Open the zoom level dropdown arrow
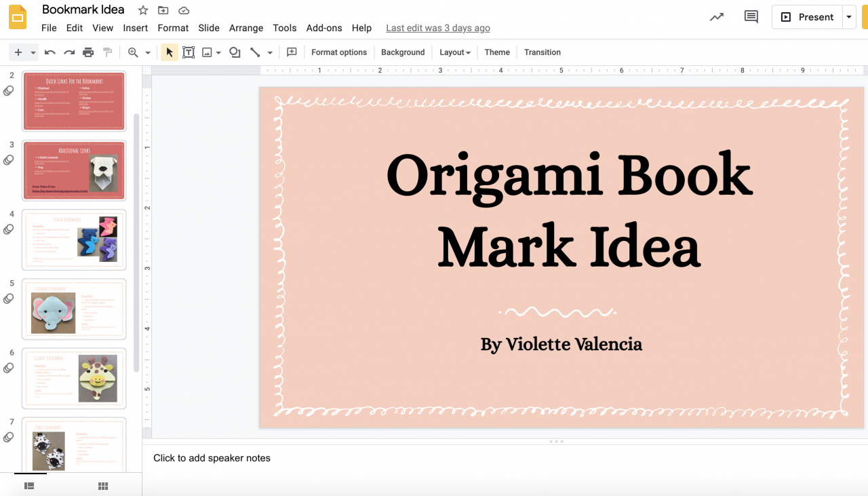This screenshot has height=496, width=868. (148, 52)
